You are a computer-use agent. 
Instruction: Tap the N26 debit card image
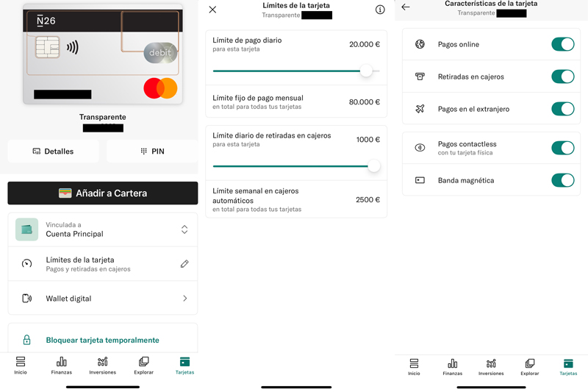[103, 55]
